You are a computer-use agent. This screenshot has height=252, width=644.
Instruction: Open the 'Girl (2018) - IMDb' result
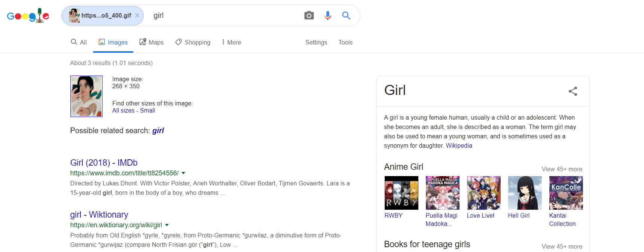click(104, 163)
